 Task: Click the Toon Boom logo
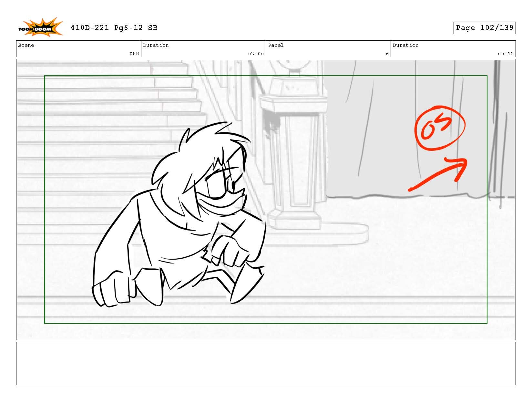point(40,27)
